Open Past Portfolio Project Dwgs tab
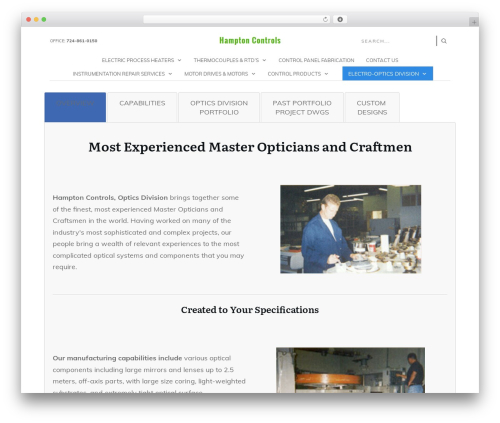Image resolution: width=500 pixels, height=423 pixels. (302, 107)
